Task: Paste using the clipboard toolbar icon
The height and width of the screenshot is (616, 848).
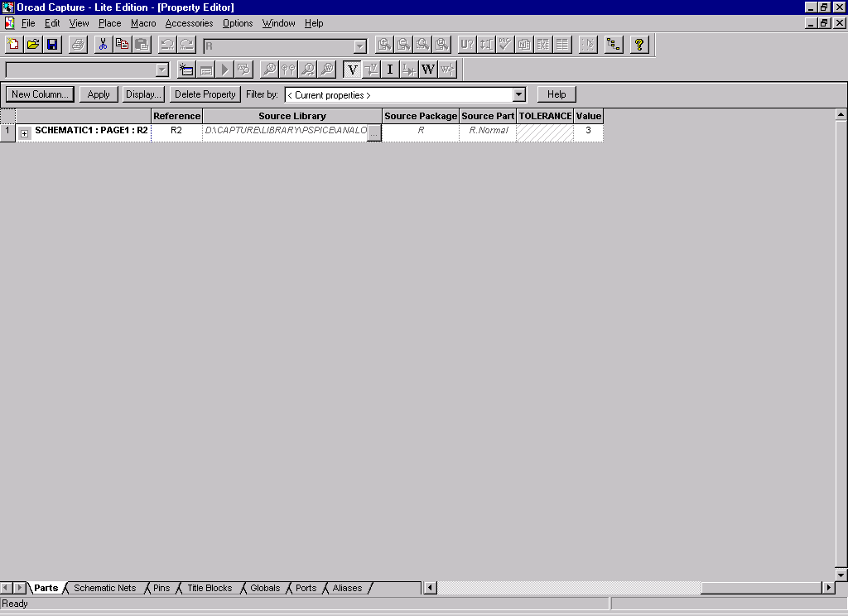Action: click(142, 45)
